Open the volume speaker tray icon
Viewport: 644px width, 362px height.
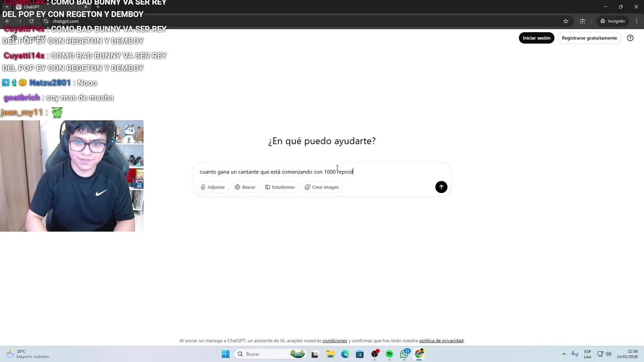click(608, 354)
